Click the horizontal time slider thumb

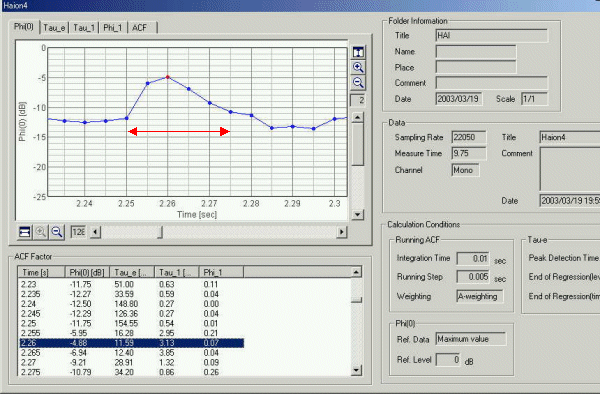click(x=161, y=232)
